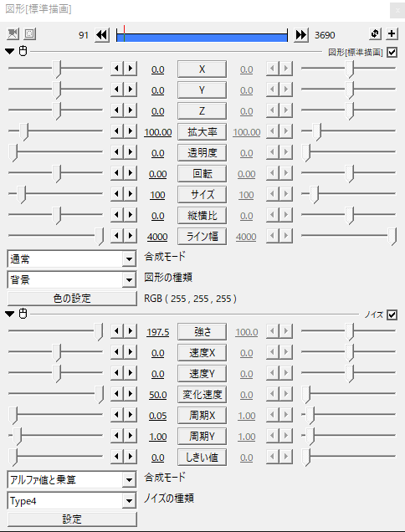The height and width of the screenshot is (532, 405).
Task: Click the rotate-arrows icon beside plus button
Action: [375, 33]
